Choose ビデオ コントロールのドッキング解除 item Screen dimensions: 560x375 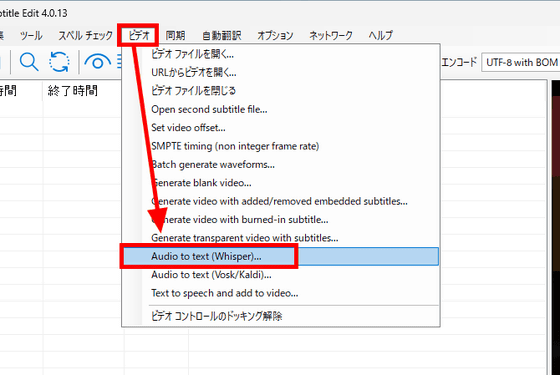click(281, 316)
